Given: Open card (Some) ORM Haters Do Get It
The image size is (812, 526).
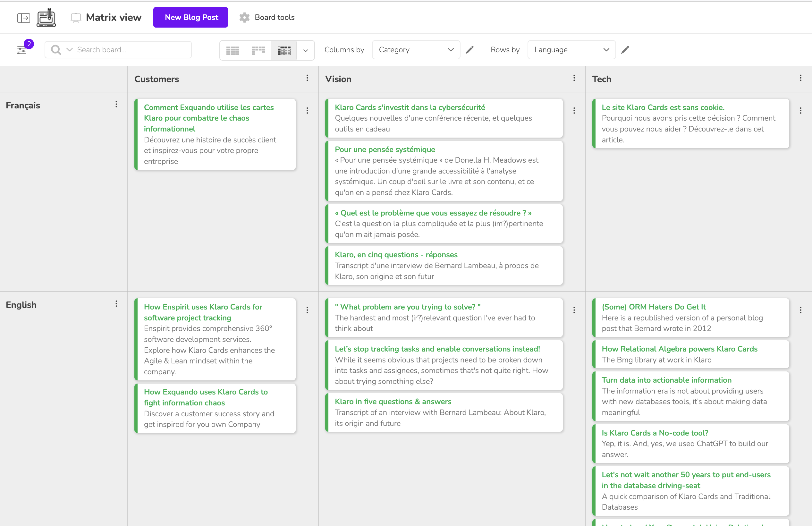Looking at the screenshot, I should (690, 318).
